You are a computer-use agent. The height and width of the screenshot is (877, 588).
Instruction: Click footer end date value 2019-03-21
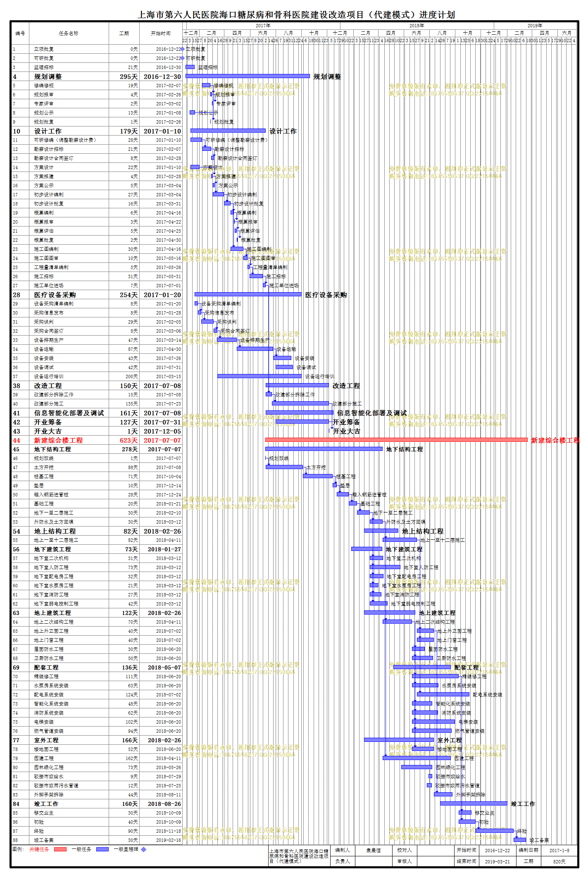[x=497, y=861]
